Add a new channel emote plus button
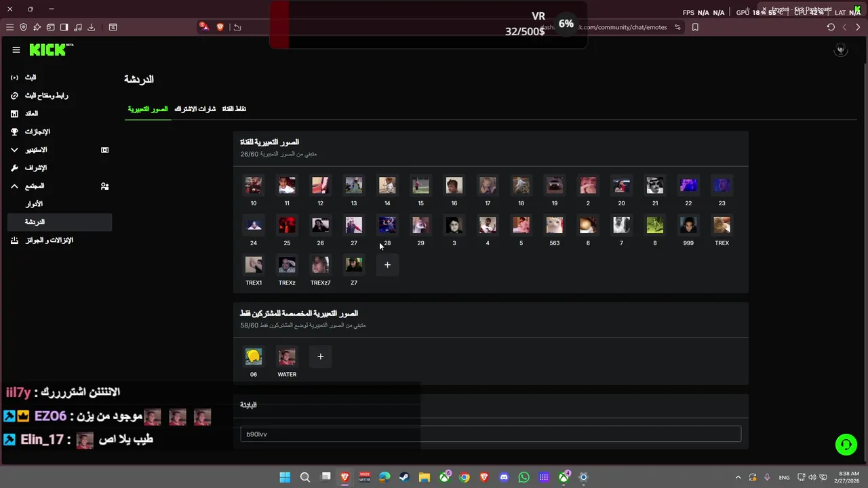This screenshot has height=488, width=868. tap(387, 265)
